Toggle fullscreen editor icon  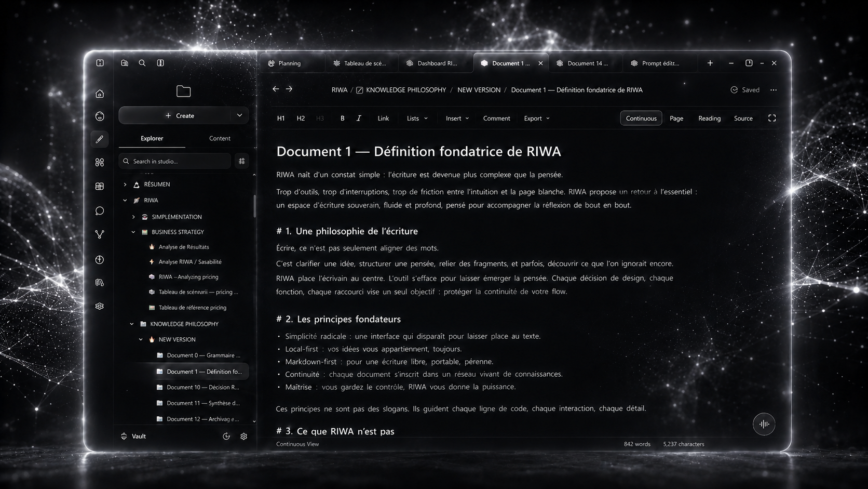pyautogui.click(x=772, y=118)
